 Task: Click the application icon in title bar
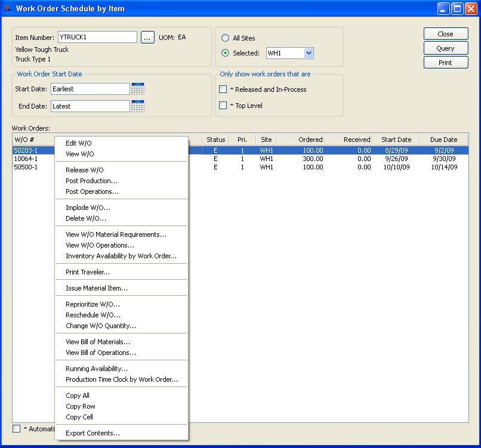coord(8,8)
